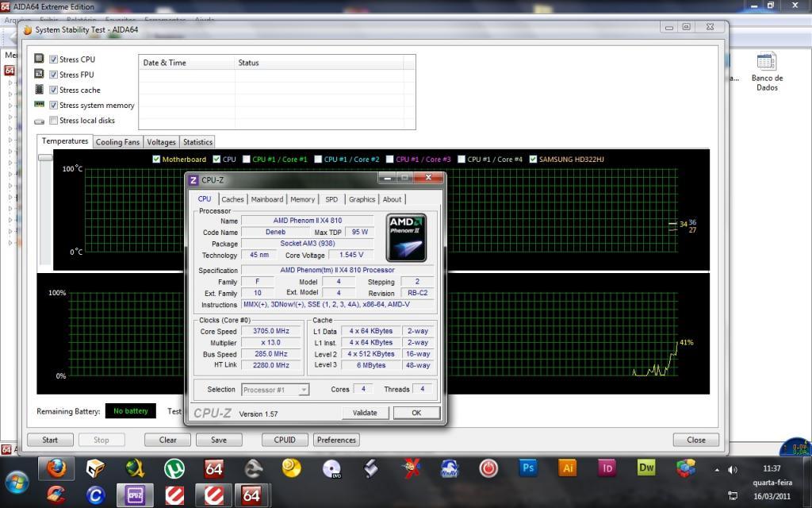812x508 pixels.
Task: Enable CPU #1 / Core #4 temperature checkbox
Action: pos(462,159)
